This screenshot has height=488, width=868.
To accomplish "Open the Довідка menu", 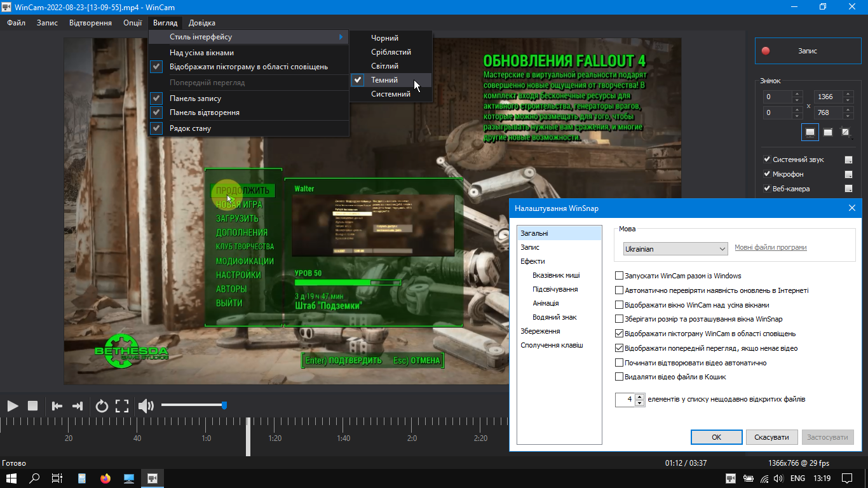I will click(202, 23).
